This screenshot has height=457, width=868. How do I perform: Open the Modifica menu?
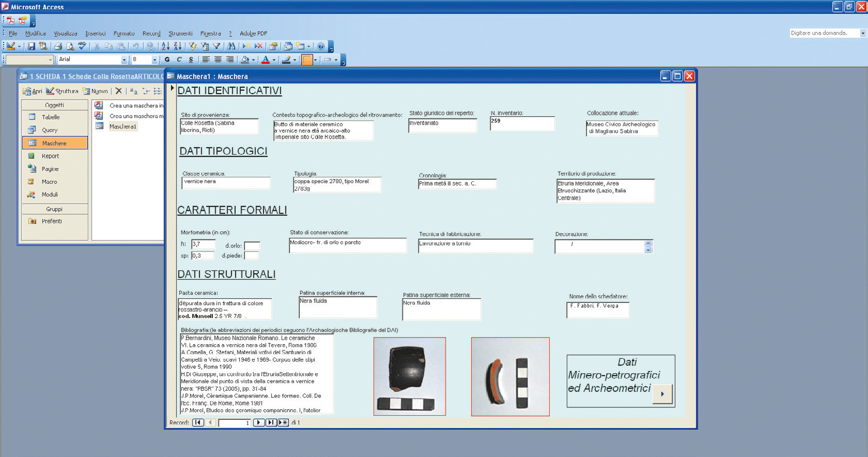click(x=35, y=33)
